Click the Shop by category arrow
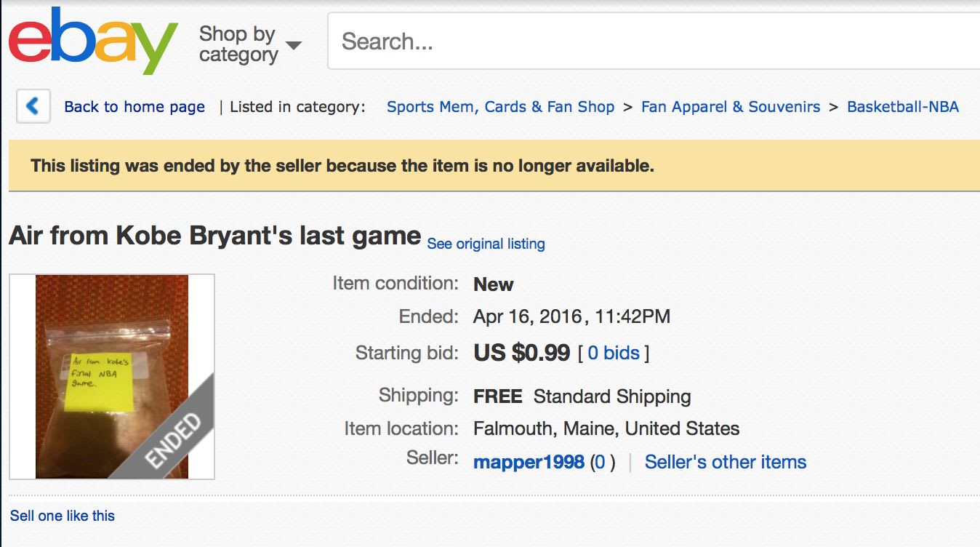This screenshot has height=547, width=980. coord(294,45)
